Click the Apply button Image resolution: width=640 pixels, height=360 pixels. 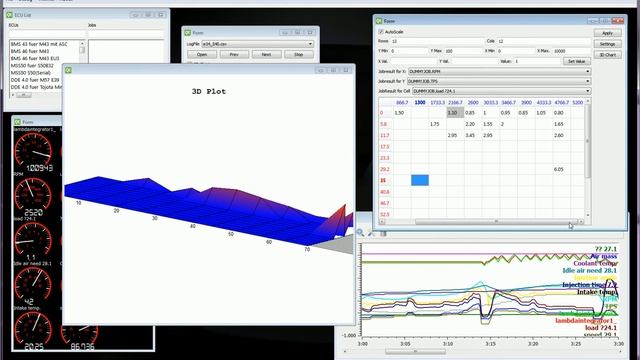(607, 33)
